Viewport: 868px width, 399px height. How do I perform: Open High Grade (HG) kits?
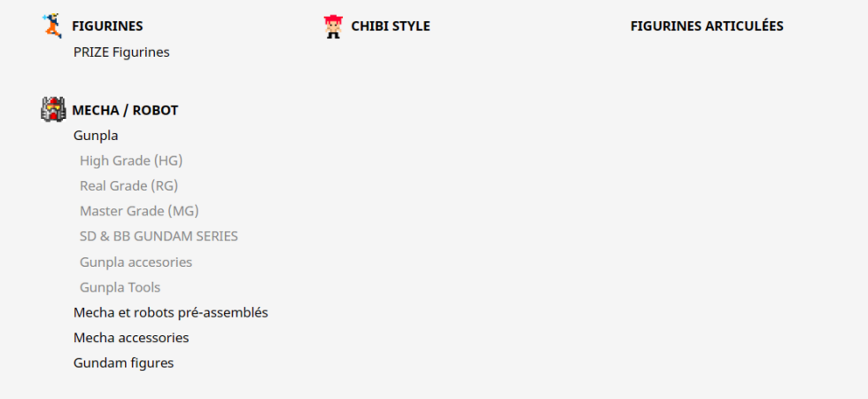tap(131, 160)
